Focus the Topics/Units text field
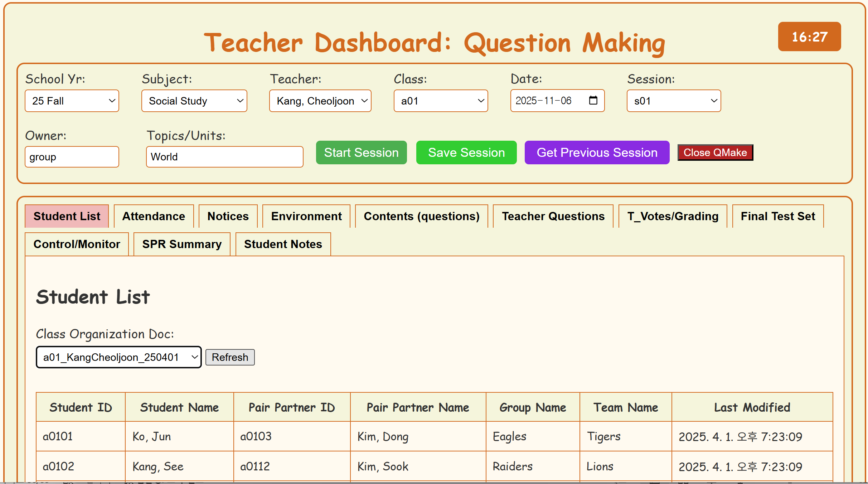The image size is (868, 484). tap(224, 157)
